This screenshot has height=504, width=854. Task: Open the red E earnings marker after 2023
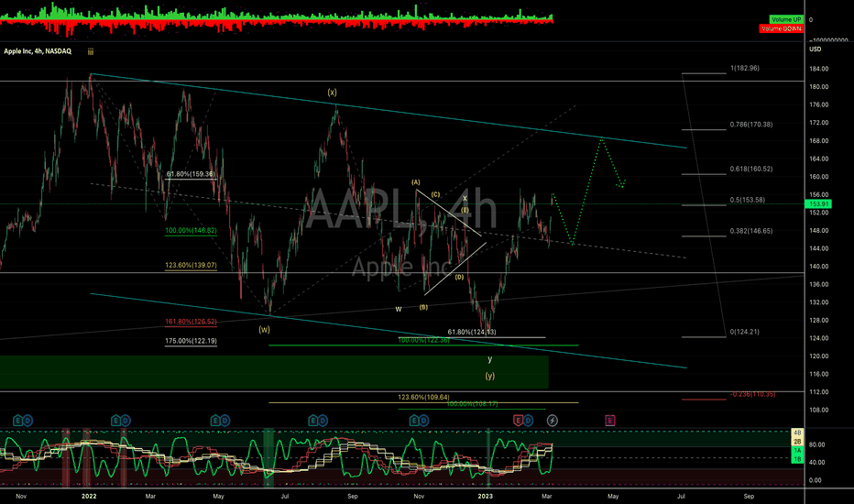(518, 420)
